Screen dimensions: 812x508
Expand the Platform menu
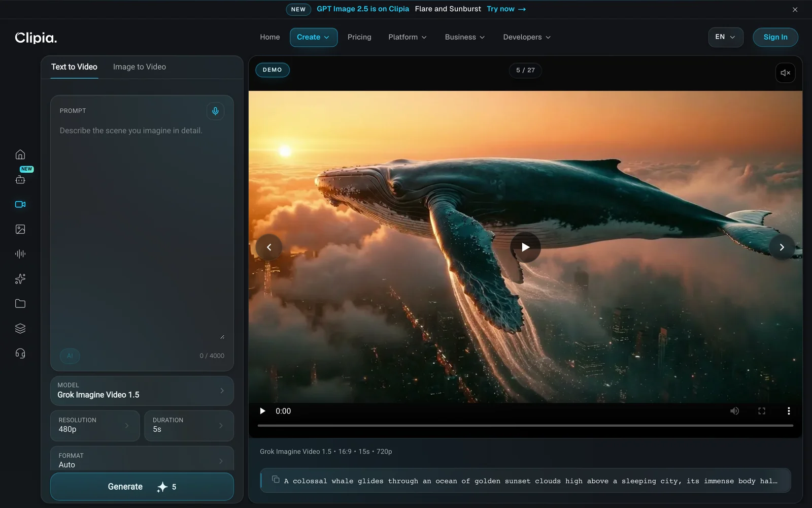click(x=408, y=37)
